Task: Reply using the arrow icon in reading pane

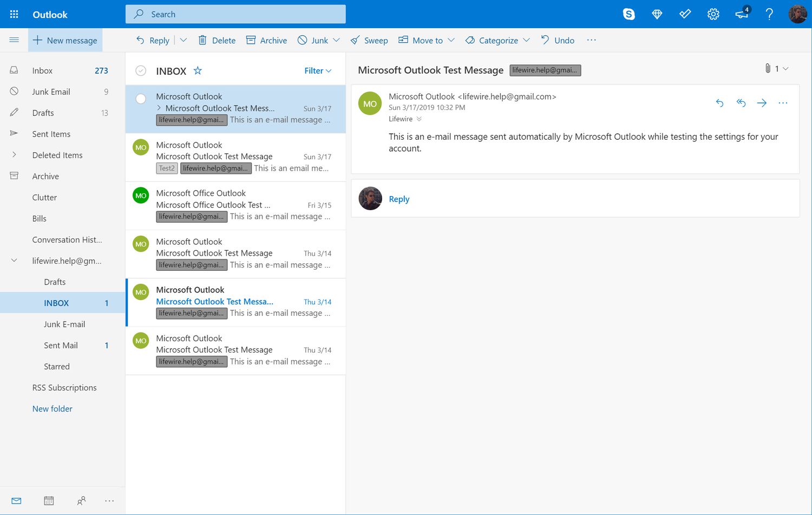Action: (x=719, y=103)
